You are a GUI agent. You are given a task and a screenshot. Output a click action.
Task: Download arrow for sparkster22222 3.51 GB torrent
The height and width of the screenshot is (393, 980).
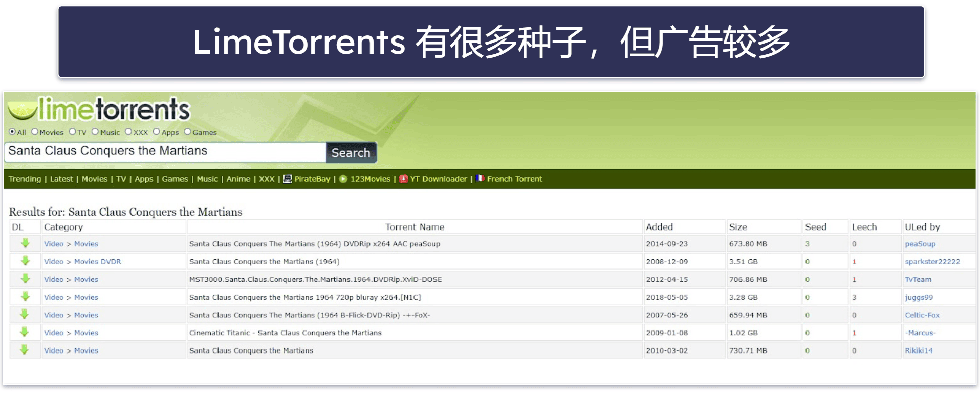click(x=25, y=261)
